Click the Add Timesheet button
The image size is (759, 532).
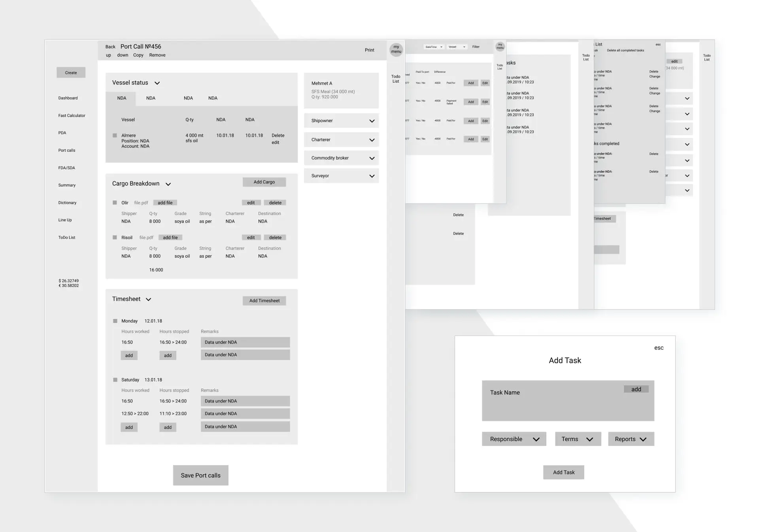tap(264, 301)
